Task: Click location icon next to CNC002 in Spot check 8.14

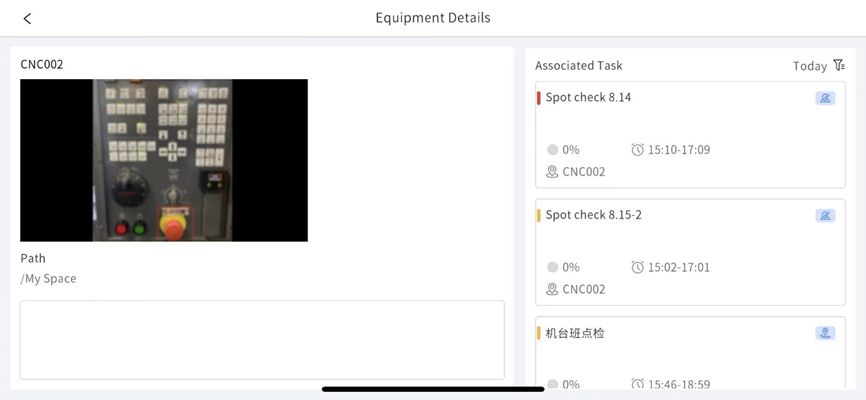Action: pyautogui.click(x=552, y=172)
